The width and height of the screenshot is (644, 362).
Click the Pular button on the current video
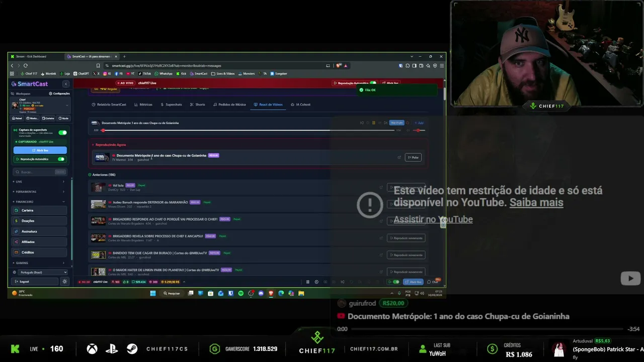pyautogui.click(x=413, y=157)
